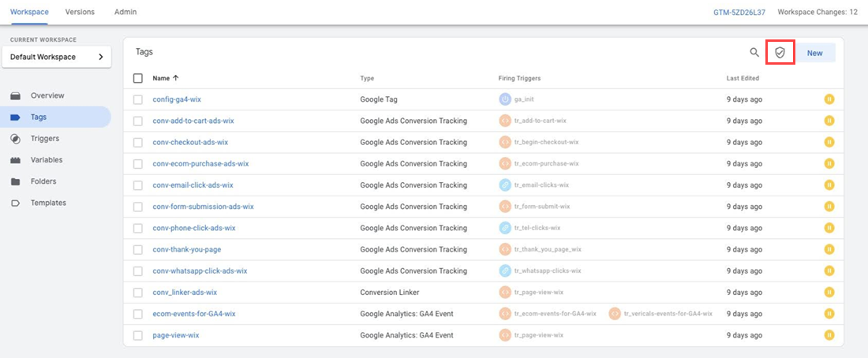The image size is (868, 358).
Task: Tick the select-all checkbox in Tags header
Action: point(138,79)
